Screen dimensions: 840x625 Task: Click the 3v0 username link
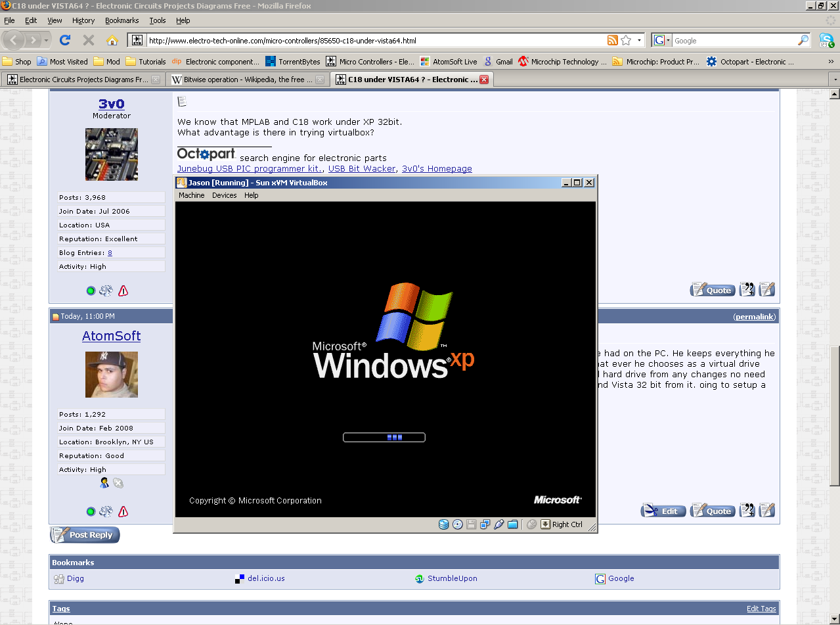tap(112, 104)
